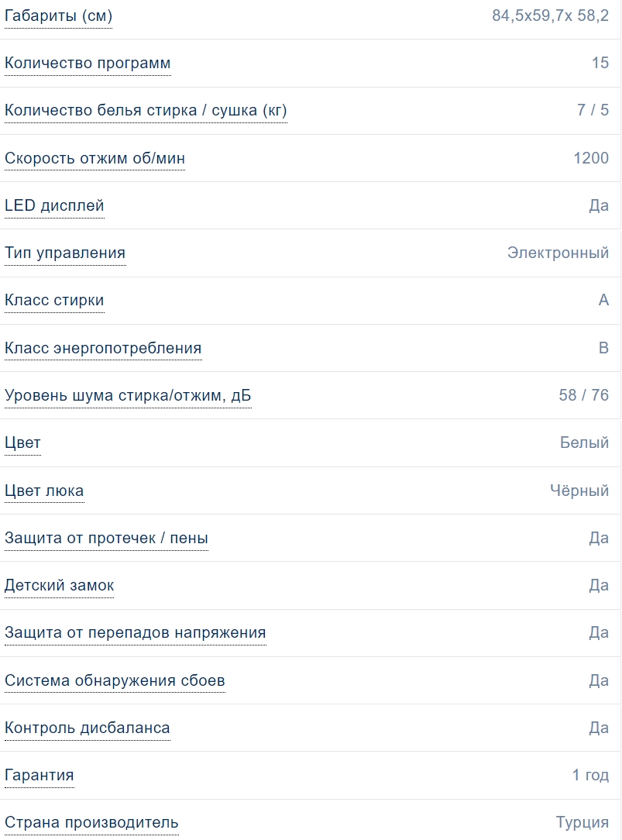Click the 'Тип управления' label
The height and width of the screenshot is (840, 622).
[65, 253]
